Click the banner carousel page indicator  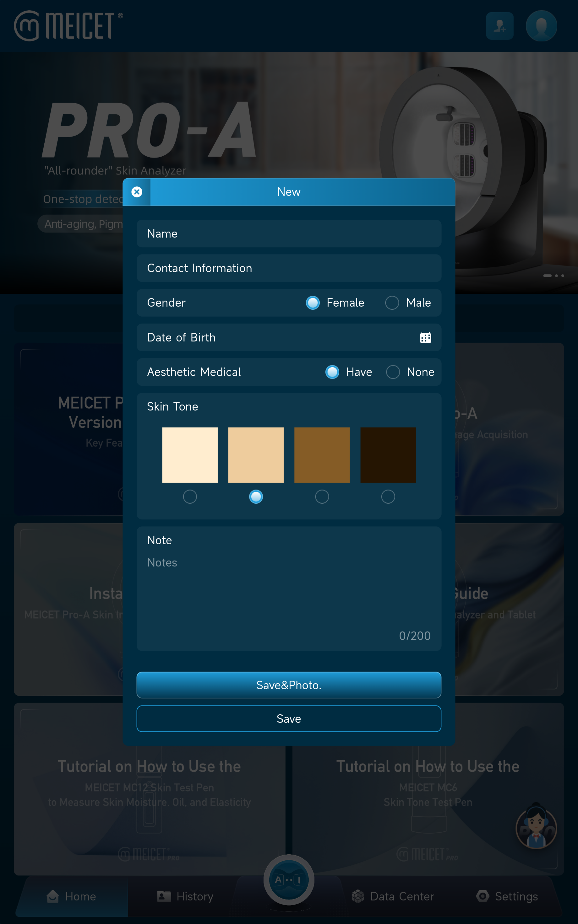[x=553, y=276]
